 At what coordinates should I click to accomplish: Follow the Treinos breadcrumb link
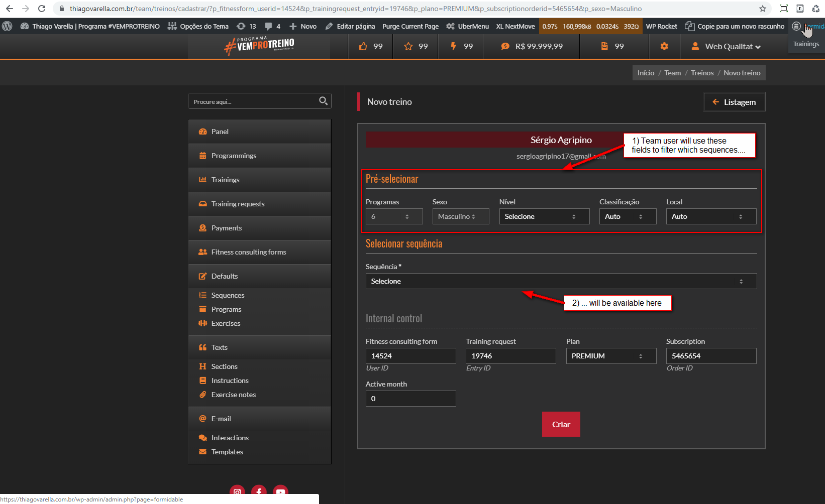coord(702,73)
